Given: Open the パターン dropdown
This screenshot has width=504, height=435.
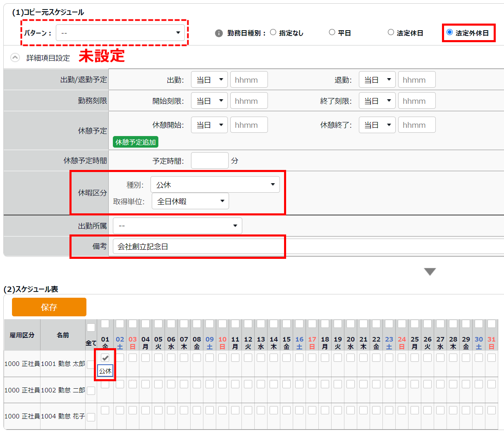Looking at the screenshot, I should (120, 33).
